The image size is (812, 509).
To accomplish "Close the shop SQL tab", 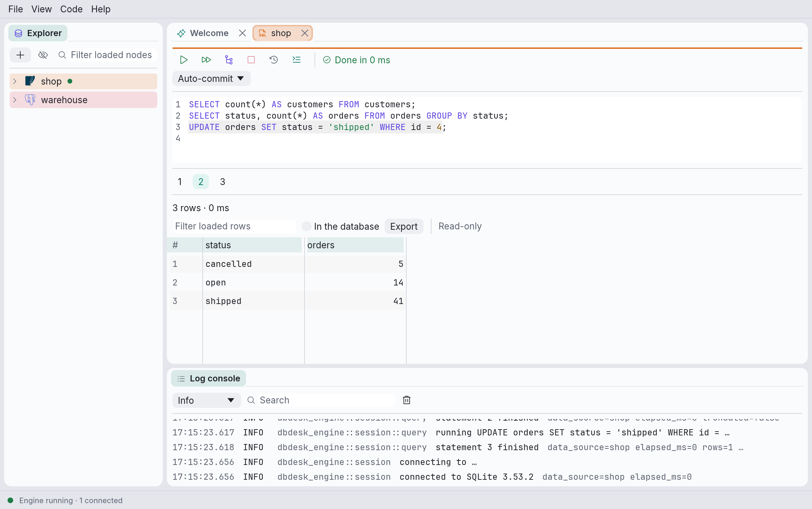I will tap(304, 33).
